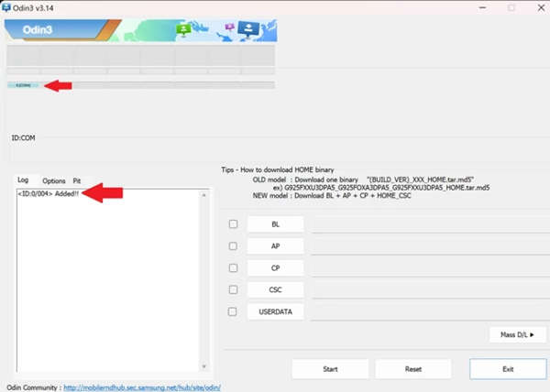Click the USERDATA file path field

point(431,311)
